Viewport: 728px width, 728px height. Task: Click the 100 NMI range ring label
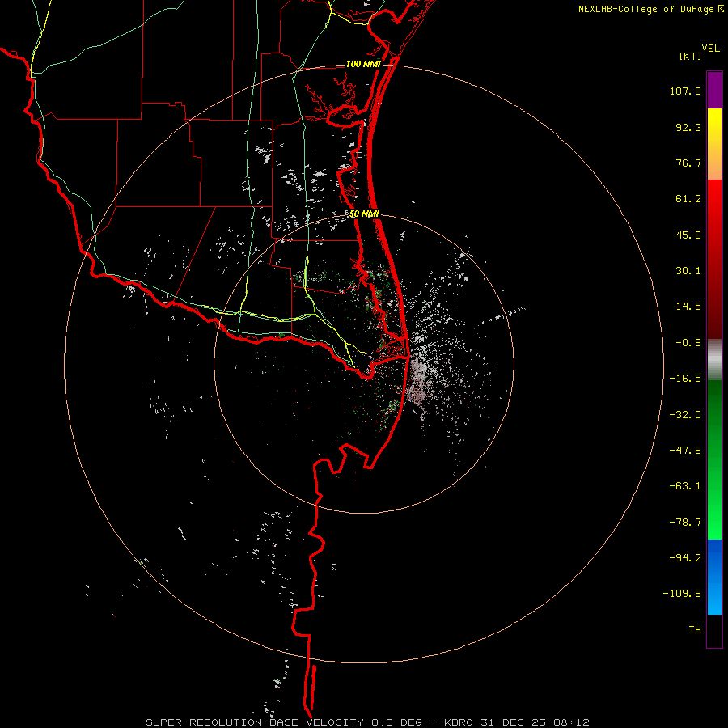[363, 64]
